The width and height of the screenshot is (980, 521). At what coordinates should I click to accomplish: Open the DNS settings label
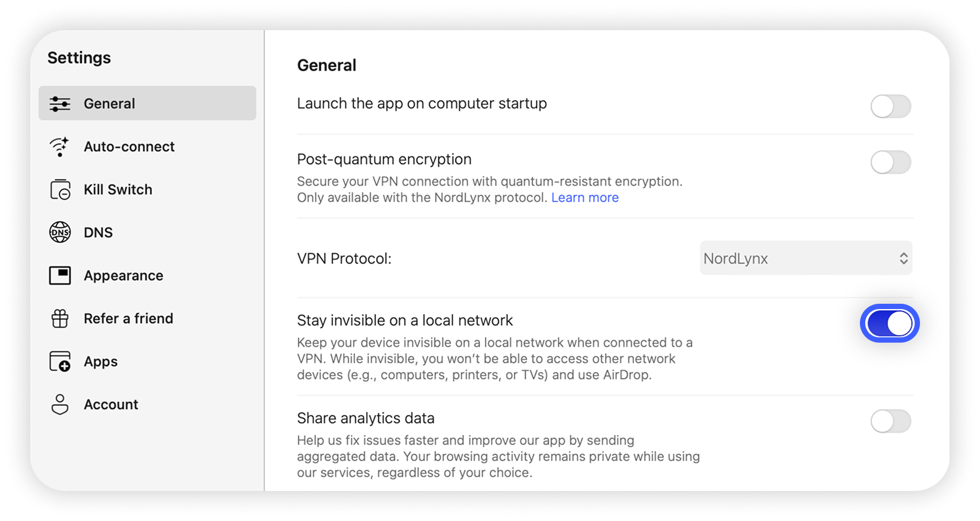coord(98,233)
